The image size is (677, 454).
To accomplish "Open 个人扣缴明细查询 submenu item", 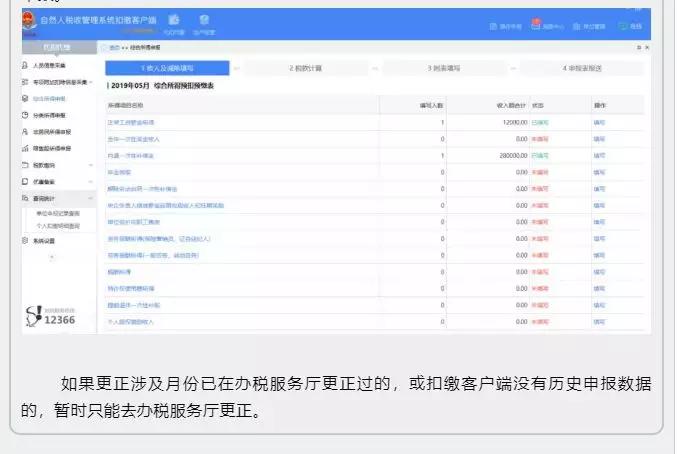I will coord(58,226).
